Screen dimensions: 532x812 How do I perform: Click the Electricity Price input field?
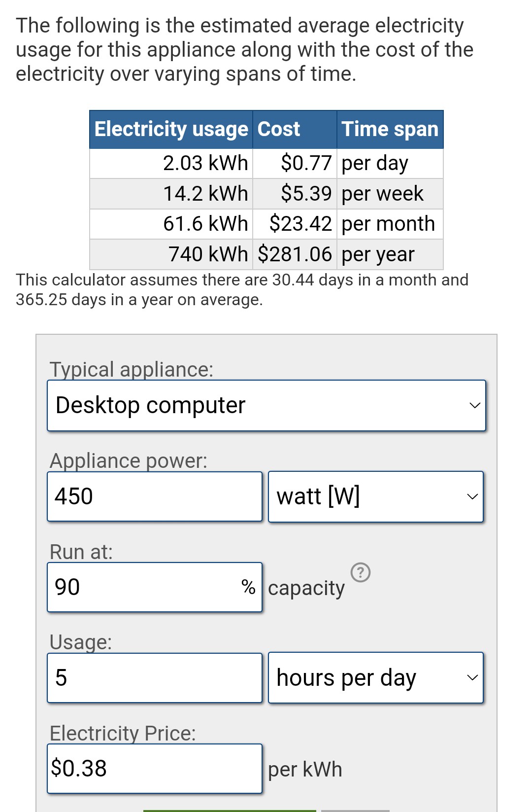[x=155, y=769]
